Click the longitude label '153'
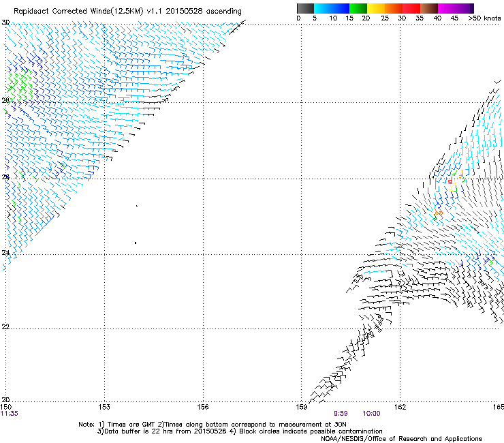The height and width of the screenshot is (443, 504). (104, 407)
